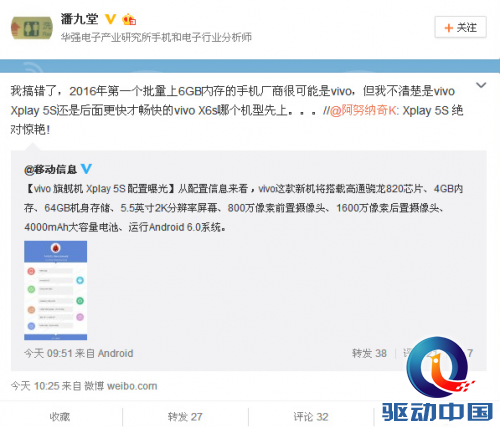The image size is (500, 428).
Task: Open 潘九堂's profile avatar
Action: [32, 28]
